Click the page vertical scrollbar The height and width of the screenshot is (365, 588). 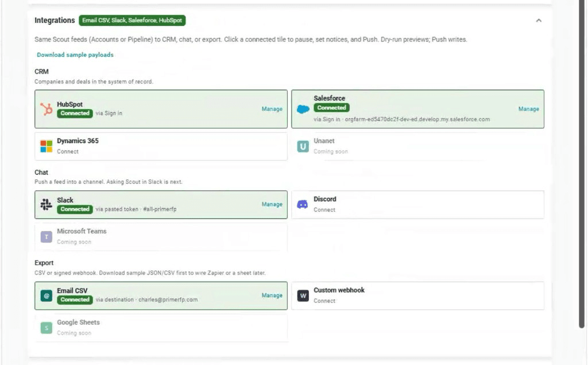pyautogui.click(x=582, y=164)
